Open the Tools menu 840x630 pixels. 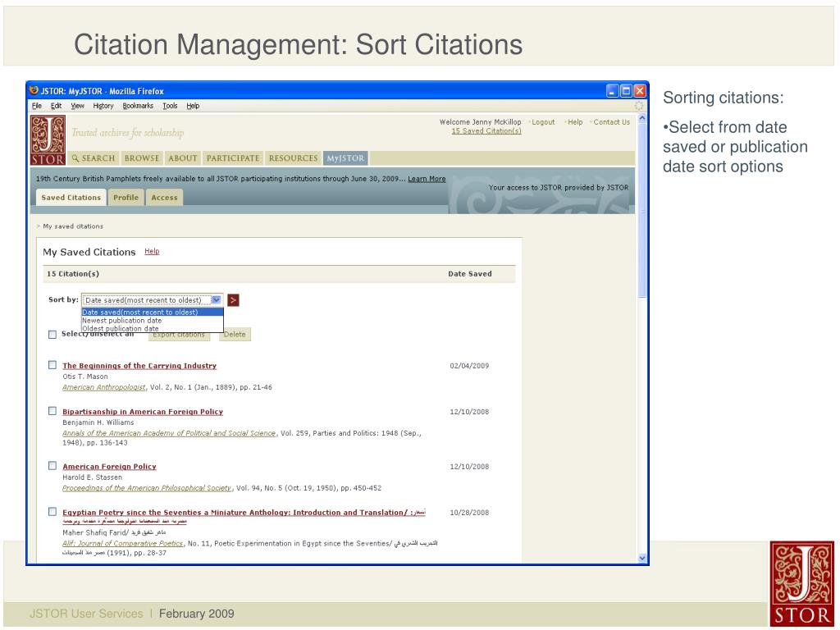pyautogui.click(x=171, y=106)
